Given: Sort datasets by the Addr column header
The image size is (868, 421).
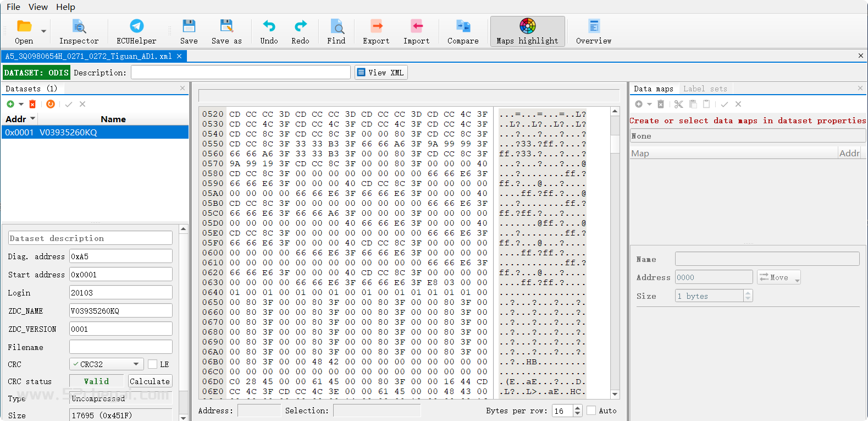Looking at the screenshot, I should [x=20, y=119].
